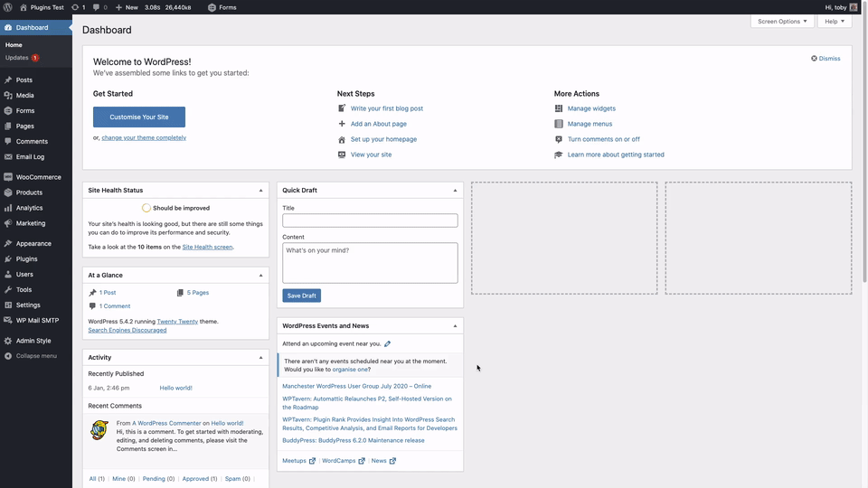This screenshot has width=868, height=488.
Task: Collapse the Quick Draft widget
Action: click(455, 191)
